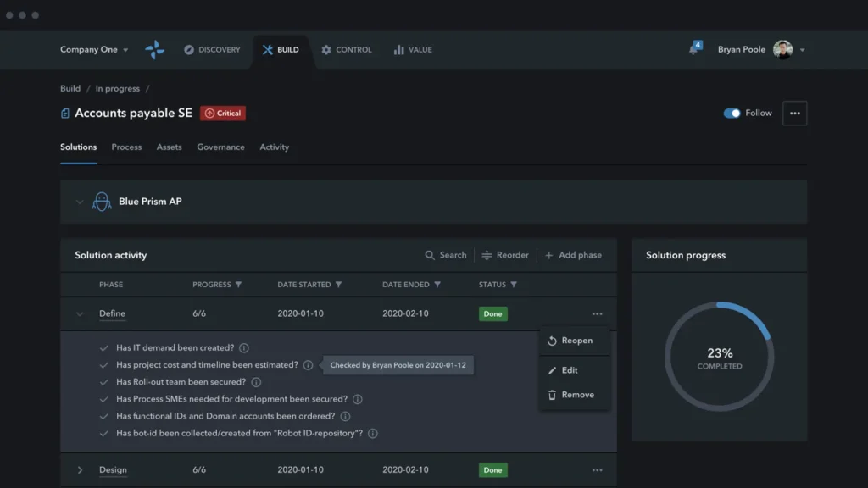Screen dimensions: 868x488
Task: Select the Reorder icon above the table
Action: [x=488, y=254]
